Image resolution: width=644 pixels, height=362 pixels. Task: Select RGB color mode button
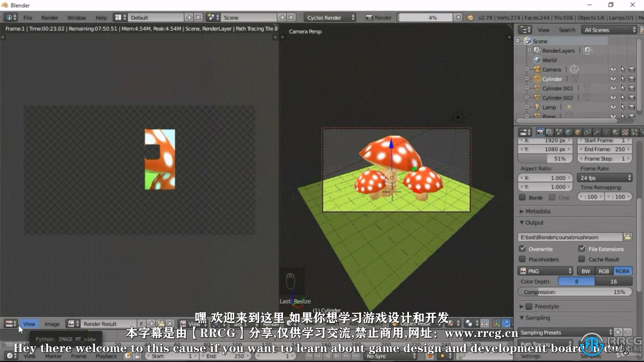pos(604,271)
